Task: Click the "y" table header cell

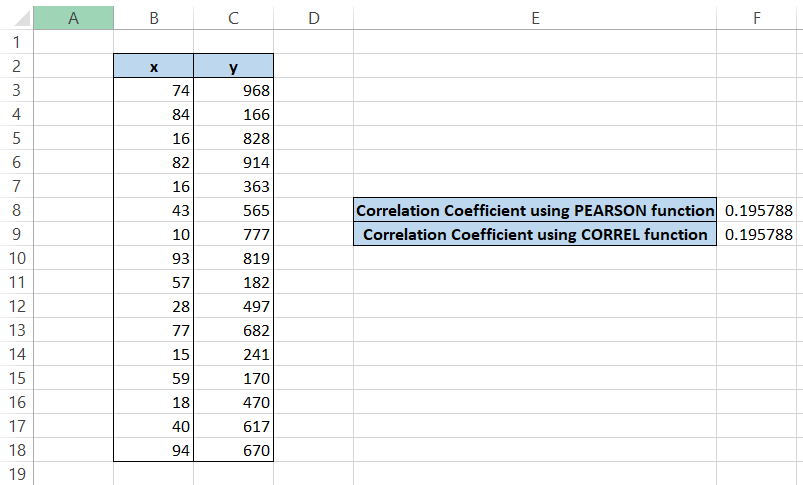Action: pyautogui.click(x=233, y=66)
